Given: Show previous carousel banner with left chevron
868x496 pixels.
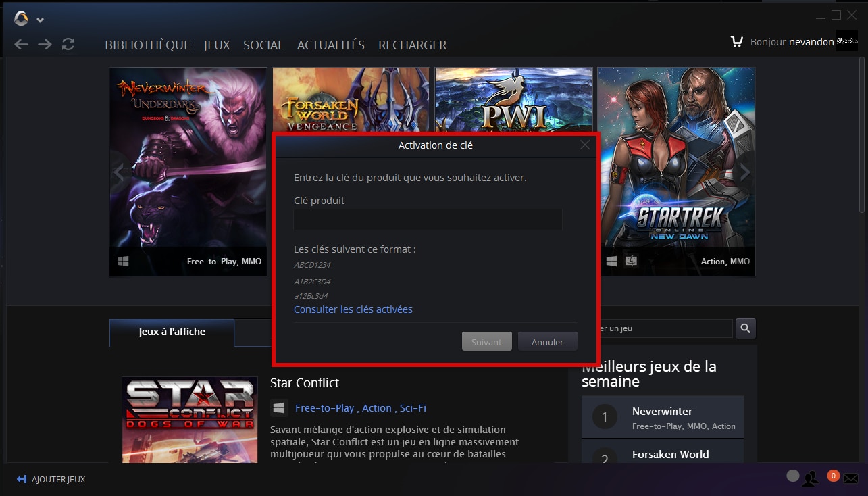Looking at the screenshot, I should click(119, 173).
